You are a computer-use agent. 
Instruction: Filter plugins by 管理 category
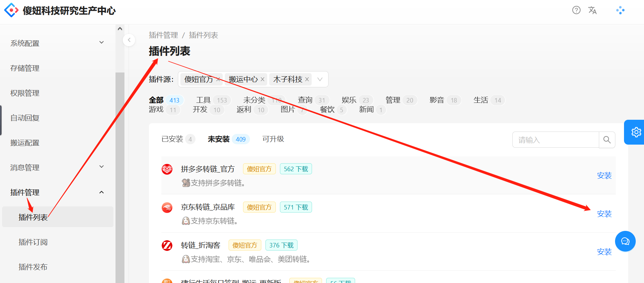[x=401, y=100]
